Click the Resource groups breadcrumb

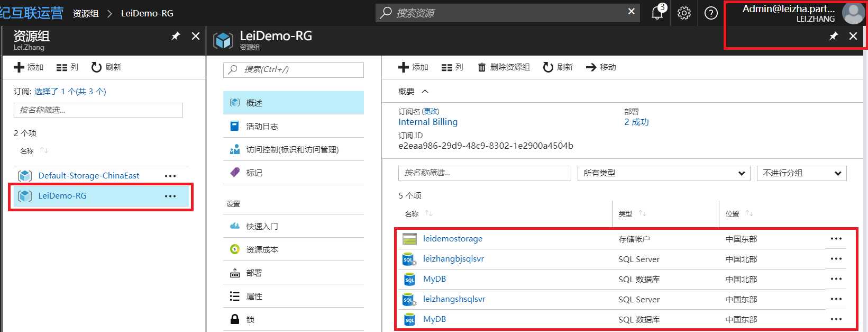pos(86,13)
